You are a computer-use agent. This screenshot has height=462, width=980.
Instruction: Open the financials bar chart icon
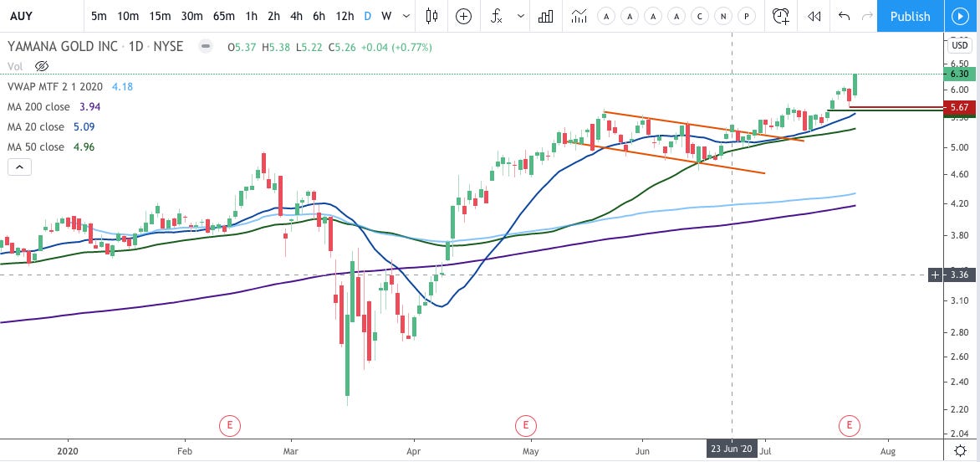(x=546, y=16)
